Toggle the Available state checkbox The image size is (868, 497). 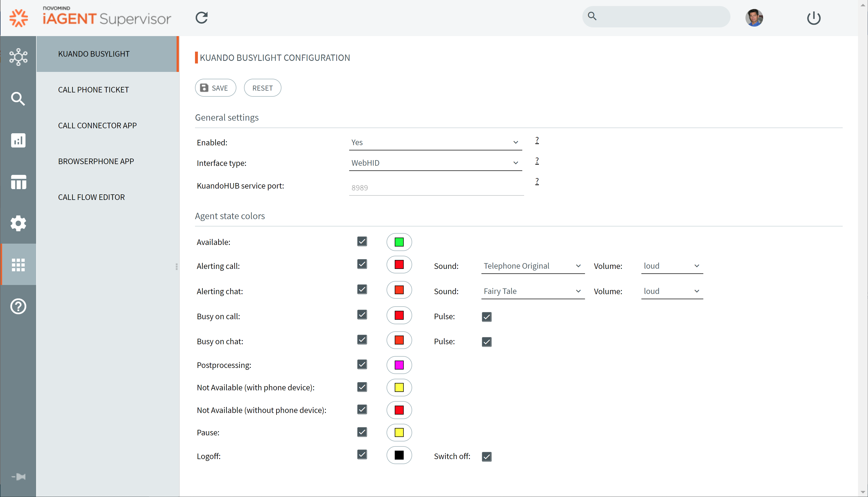pos(362,241)
